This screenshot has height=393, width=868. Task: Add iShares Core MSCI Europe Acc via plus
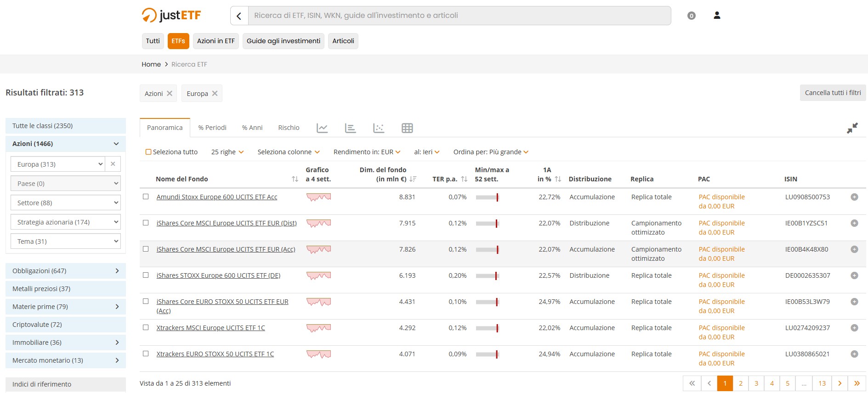(854, 249)
